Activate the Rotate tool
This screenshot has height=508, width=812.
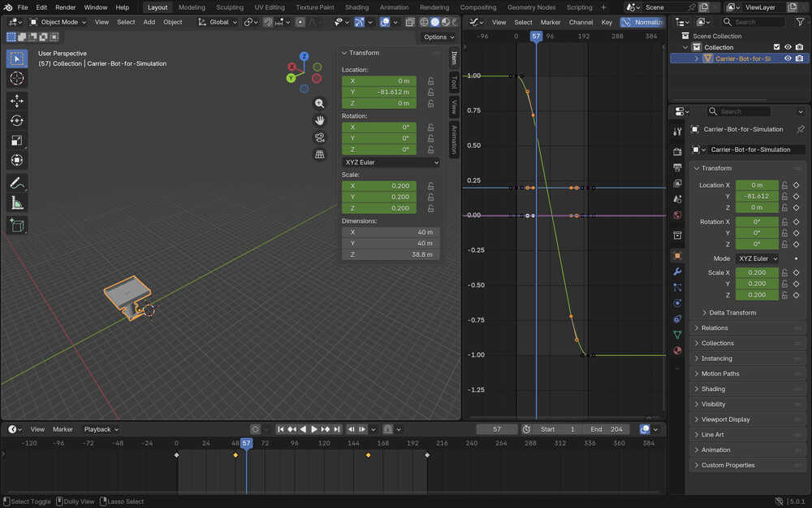tap(16, 120)
